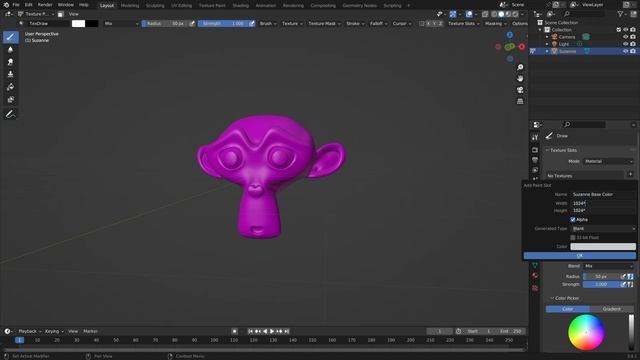Open the timeline Playback menu
The width and height of the screenshot is (640, 360).
[x=30, y=331]
